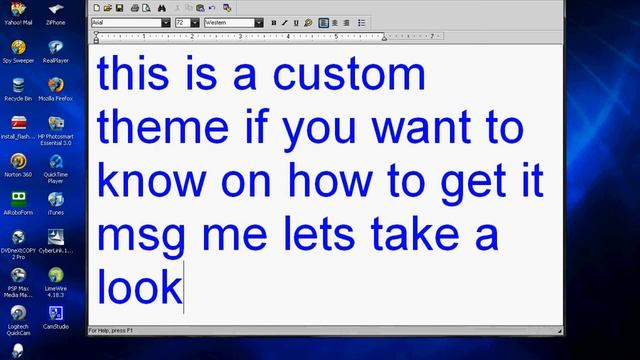The width and height of the screenshot is (640, 360).
Task: Select the Norton 360 desktop icon
Action: [x=18, y=166]
